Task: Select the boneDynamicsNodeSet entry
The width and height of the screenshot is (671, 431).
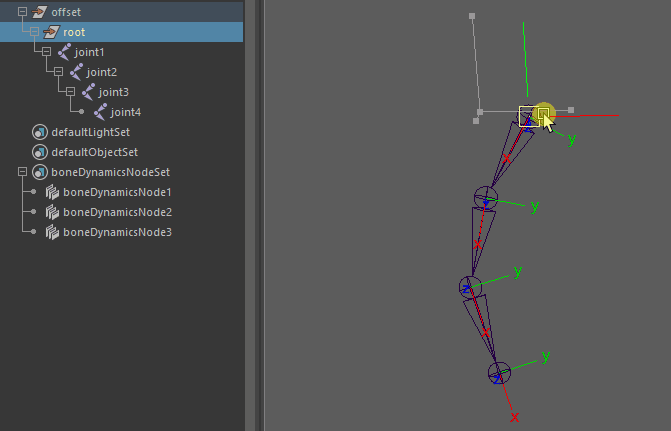Action: coord(110,172)
